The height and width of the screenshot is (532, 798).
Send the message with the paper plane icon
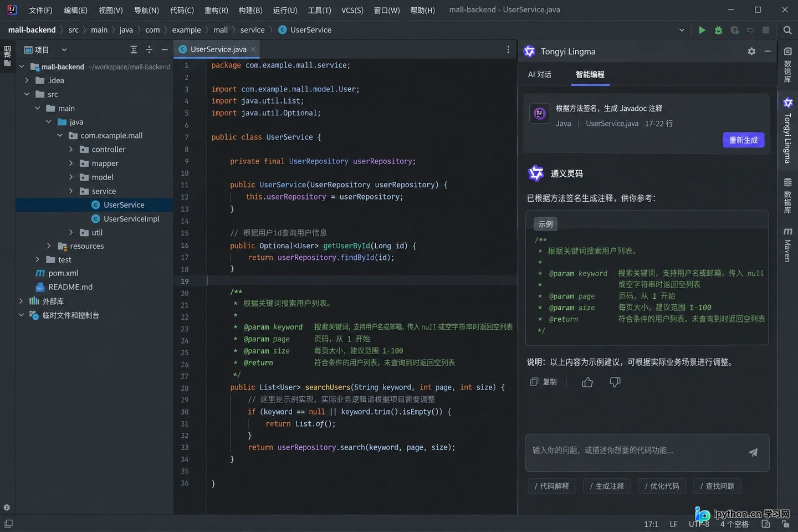(753, 452)
